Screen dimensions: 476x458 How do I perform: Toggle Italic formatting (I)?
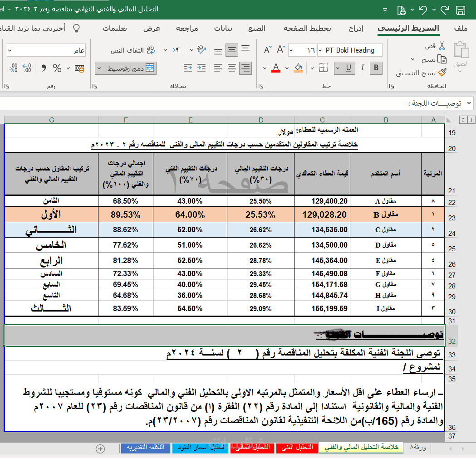pos(362,68)
